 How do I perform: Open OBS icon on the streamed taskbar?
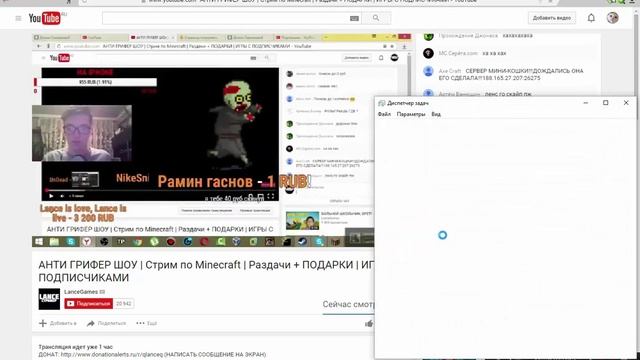(104, 242)
